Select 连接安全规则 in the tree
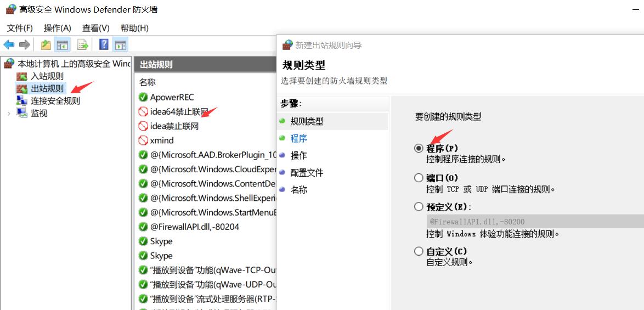This screenshot has height=310, width=644. [x=55, y=100]
